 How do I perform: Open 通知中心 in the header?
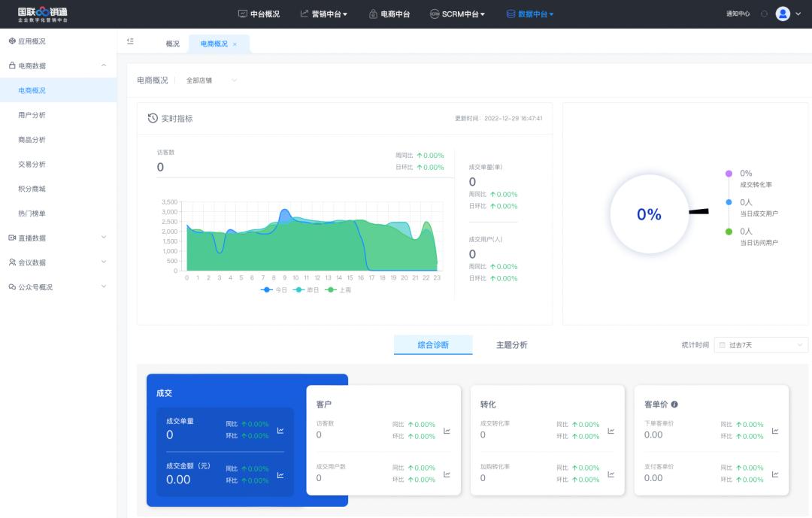tap(738, 14)
